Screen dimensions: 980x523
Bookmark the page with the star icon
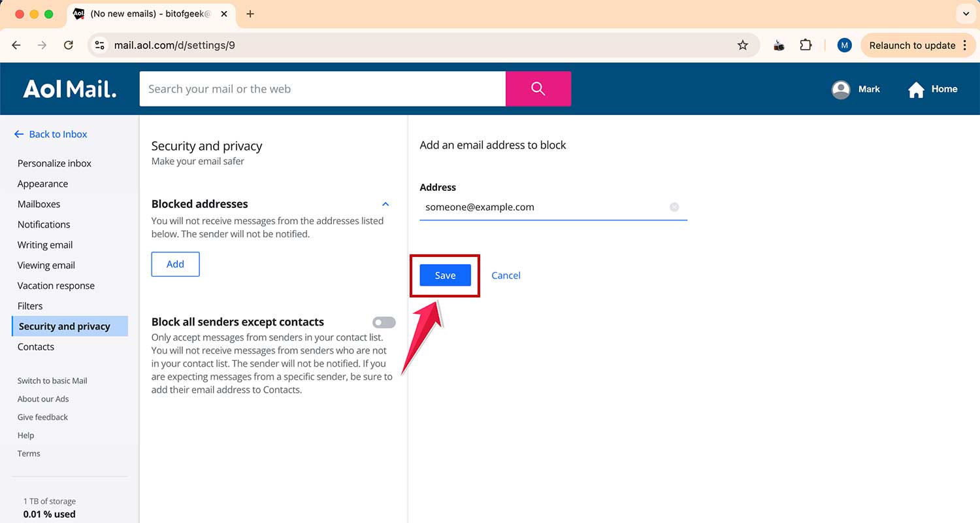[742, 45]
